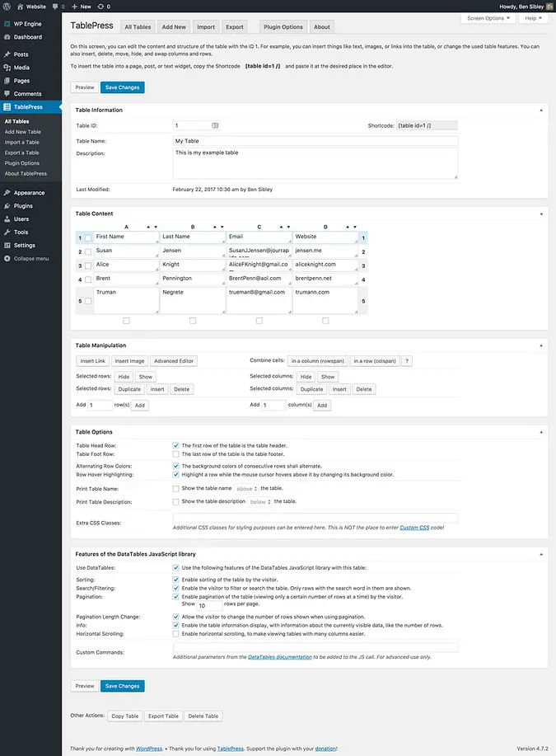Open table name position 'above' dropdown
Image resolution: width=556 pixels, height=756 pixels.
[x=246, y=489]
